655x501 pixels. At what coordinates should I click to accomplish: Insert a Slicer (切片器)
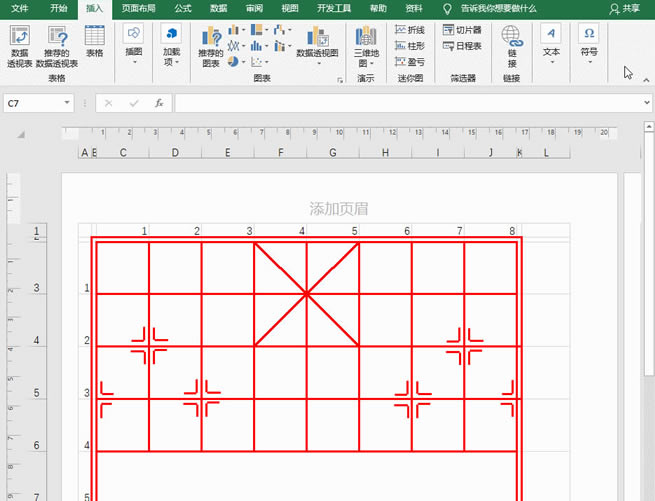pos(461,31)
